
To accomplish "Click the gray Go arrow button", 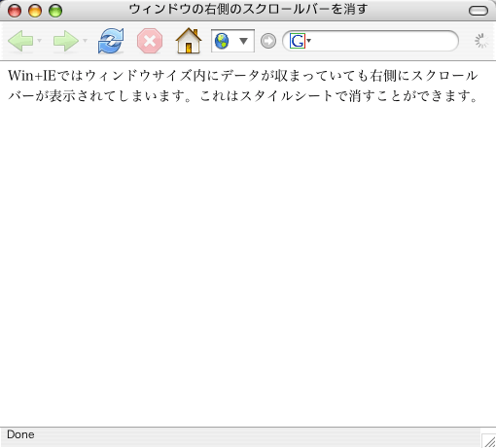I will click(268, 41).
